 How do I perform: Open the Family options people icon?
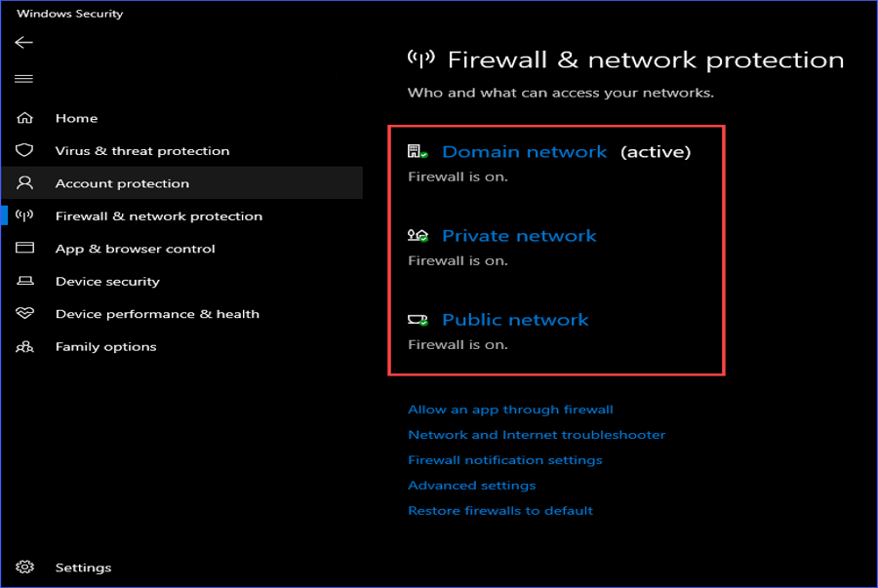[24, 347]
